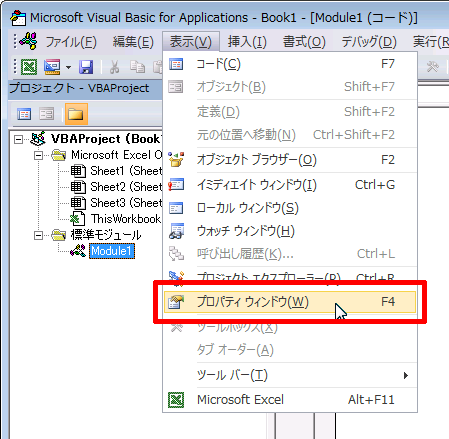Click the VBA icon left of ファイル menu
This screenshot has height=439, width=449.
(x=28, y=41)
